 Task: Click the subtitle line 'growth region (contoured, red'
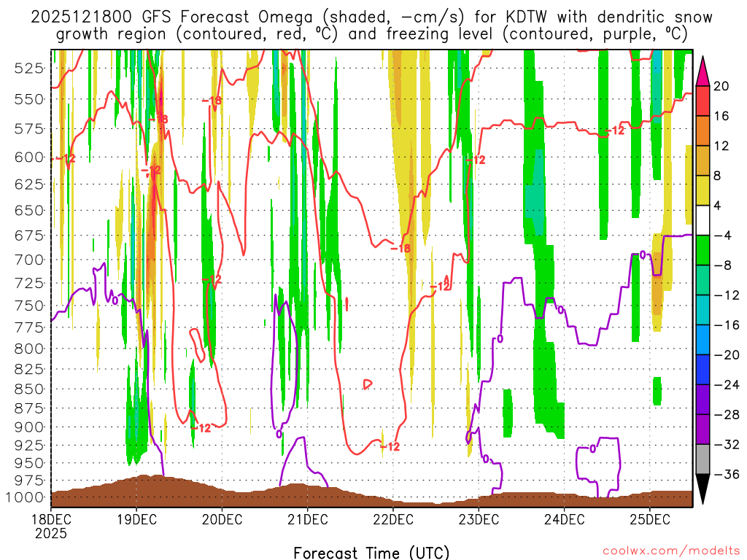[371, 34]
